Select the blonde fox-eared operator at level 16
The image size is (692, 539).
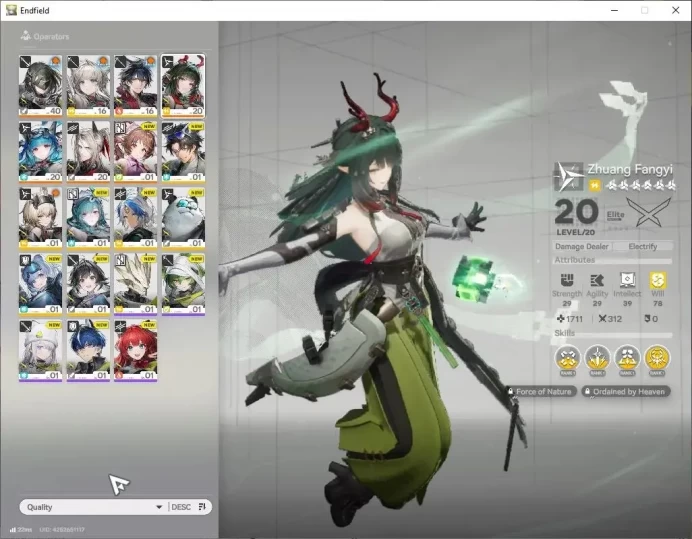tap(88, 86)
